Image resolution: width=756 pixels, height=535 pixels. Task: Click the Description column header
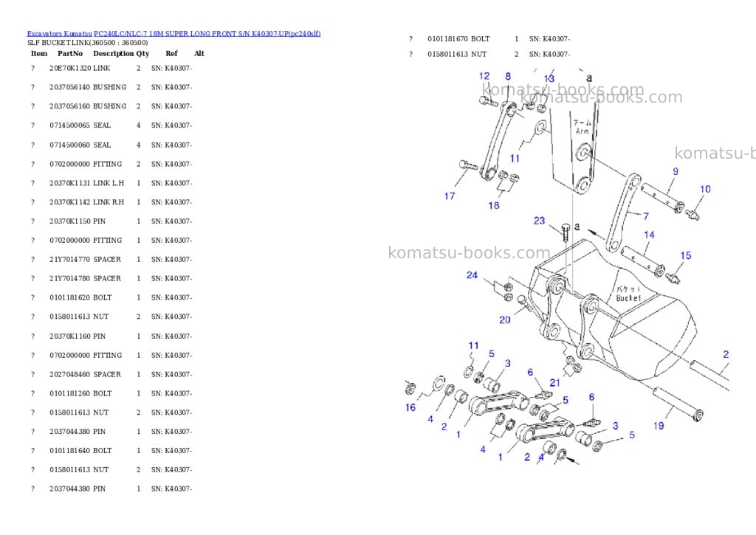[x=113, y=53]
